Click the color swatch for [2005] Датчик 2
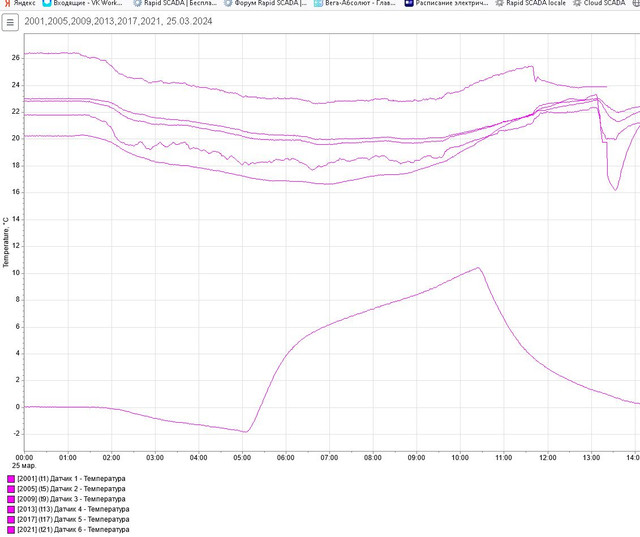 point(11,489)
